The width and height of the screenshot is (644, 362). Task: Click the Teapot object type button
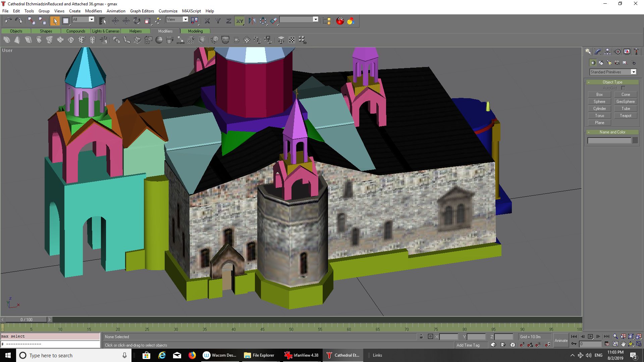tap(625, 116)
